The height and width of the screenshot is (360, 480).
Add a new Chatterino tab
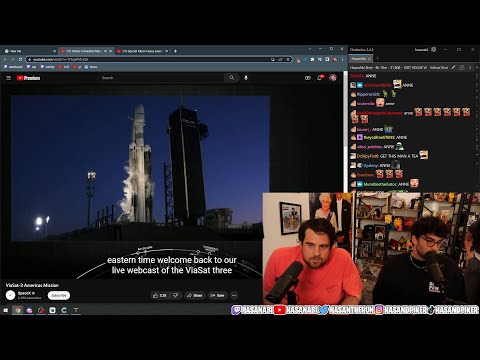377,59
